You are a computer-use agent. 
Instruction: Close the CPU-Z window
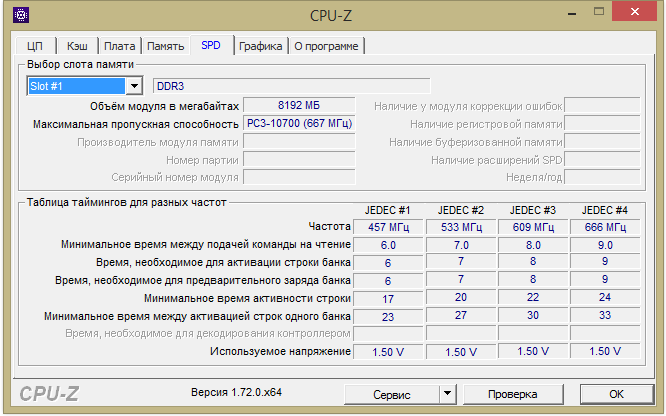(x=635, y=12)
